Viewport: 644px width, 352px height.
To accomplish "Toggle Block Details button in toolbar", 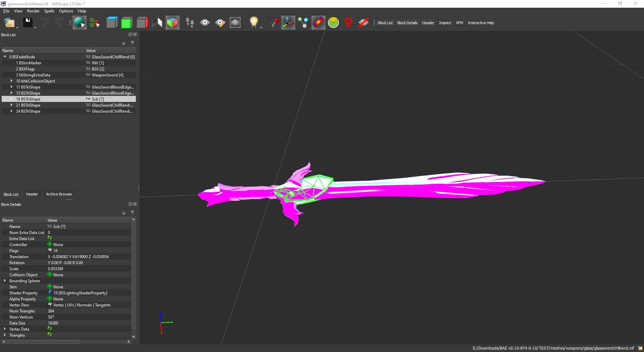I will coord(407,23).
